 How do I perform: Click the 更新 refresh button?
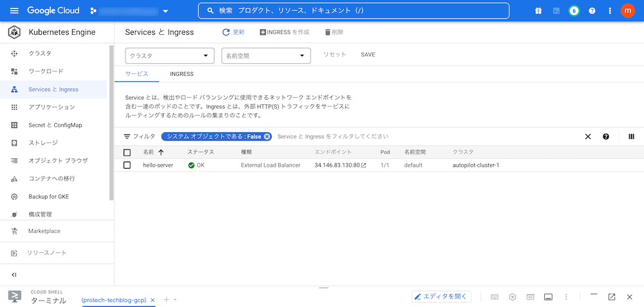[233, 32]
